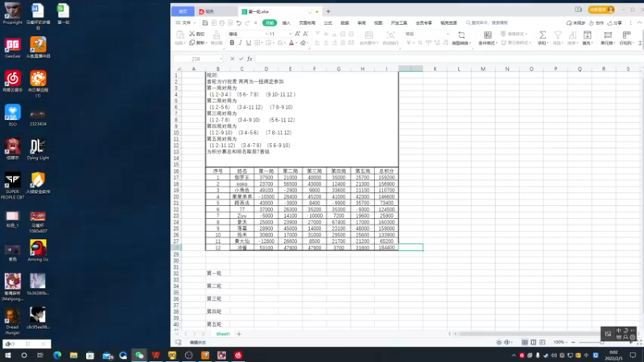
Task: Open the Cells format dropdown
Action: [x=608, y=38]
